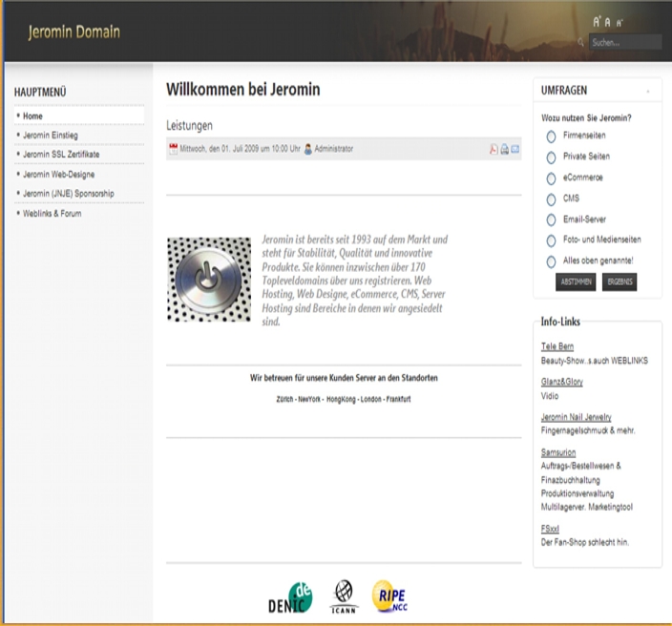This screenshot has width=672, height=626.
Task: Click the decrease font size icon
Action: pos(619,21)
